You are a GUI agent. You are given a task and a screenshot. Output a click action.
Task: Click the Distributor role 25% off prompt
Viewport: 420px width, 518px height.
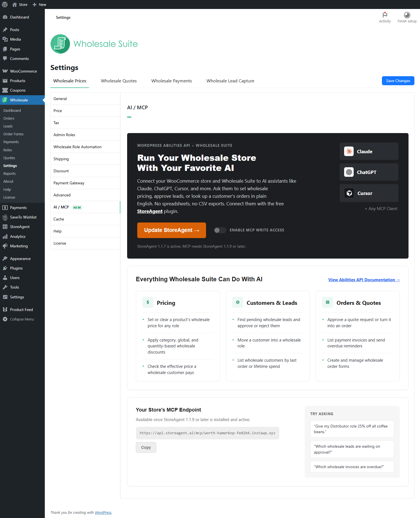point(352,429)
